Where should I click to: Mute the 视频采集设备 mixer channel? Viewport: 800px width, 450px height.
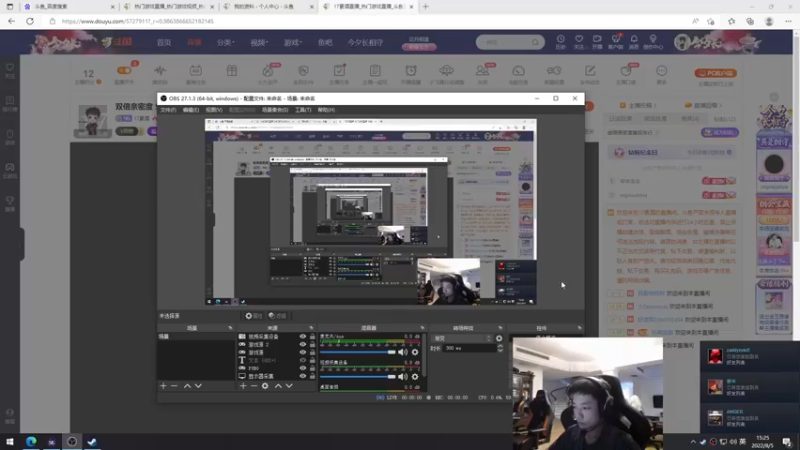(403, 377)
